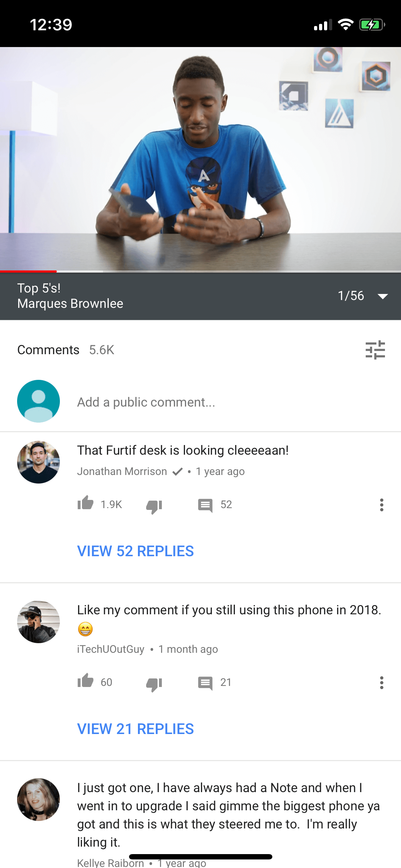Tap the Add a public comment field
Image resolution: width=401 pixels, height=868 pixels.
click(146, 402)
